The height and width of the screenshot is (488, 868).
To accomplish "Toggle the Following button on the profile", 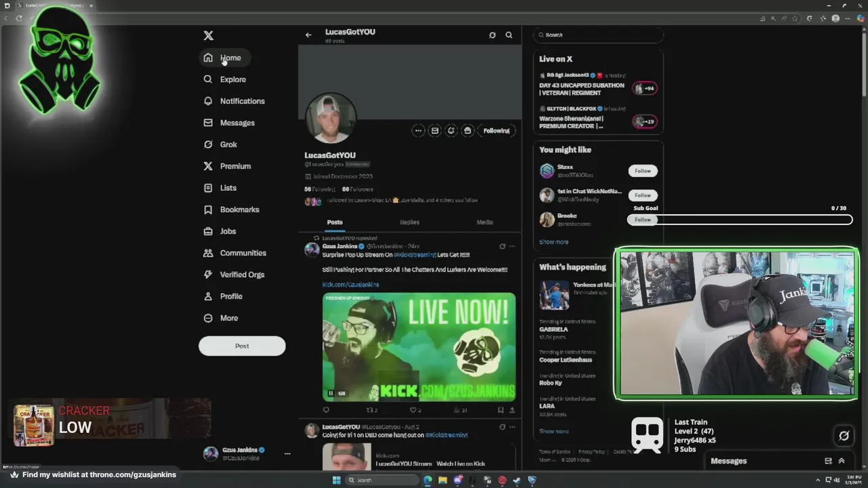I will pyautogui.click(x=496, y=131).
